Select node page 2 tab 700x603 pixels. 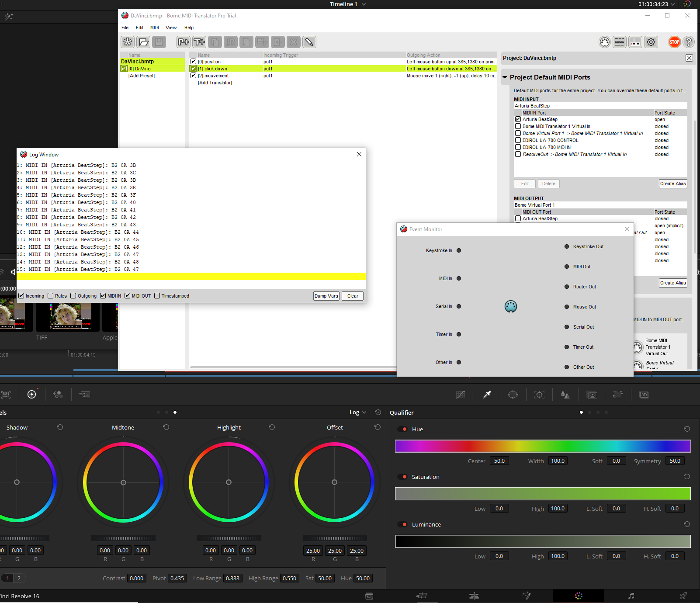tap(19, 578)
